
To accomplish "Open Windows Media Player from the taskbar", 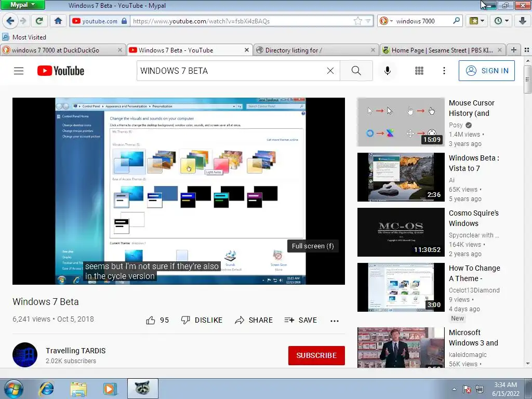I will coord(110,389).
